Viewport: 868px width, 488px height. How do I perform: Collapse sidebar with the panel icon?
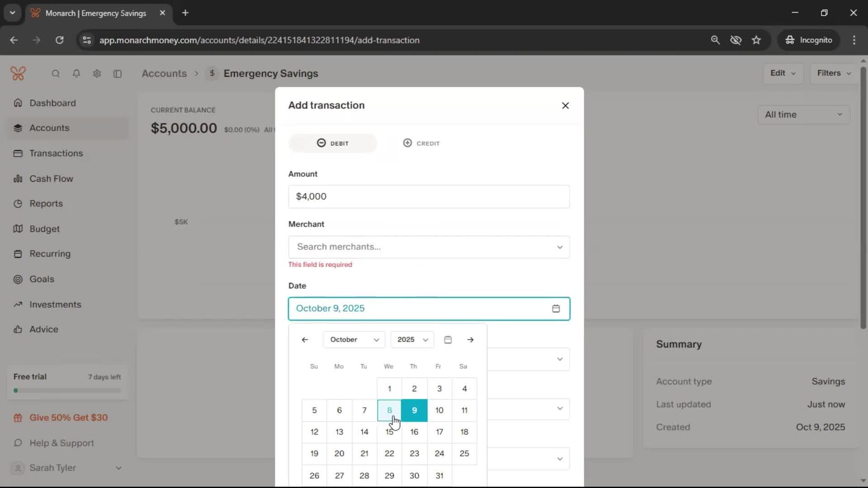pos(118,74)
